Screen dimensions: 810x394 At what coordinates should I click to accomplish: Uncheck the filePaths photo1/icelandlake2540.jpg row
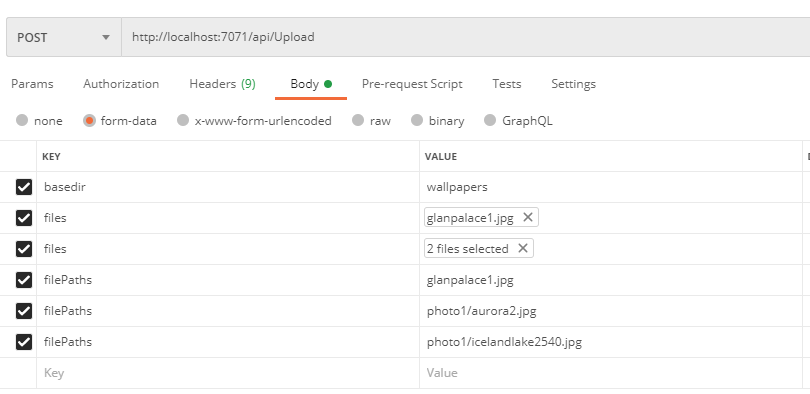24,342
